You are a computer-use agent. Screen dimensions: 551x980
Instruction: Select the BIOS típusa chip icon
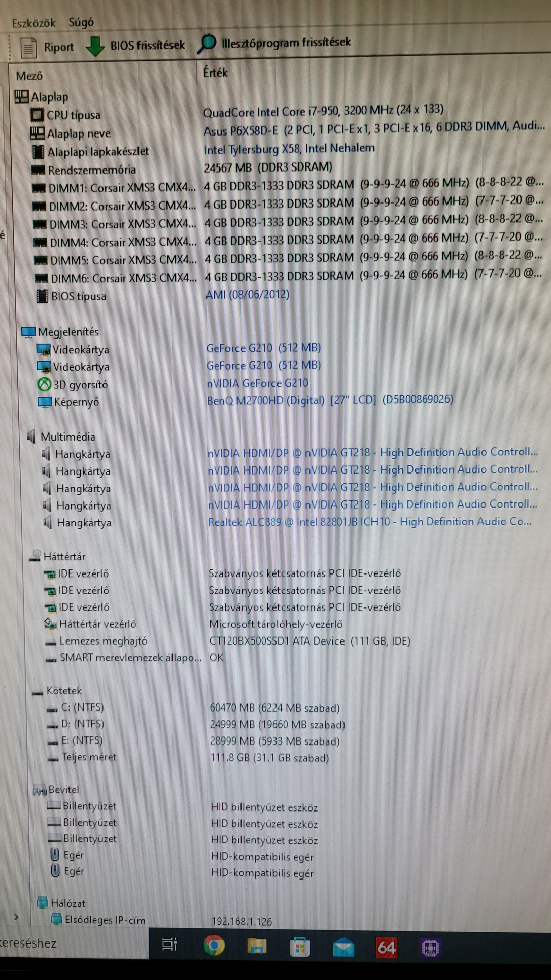pyautogui.click(x=43, y=296)
